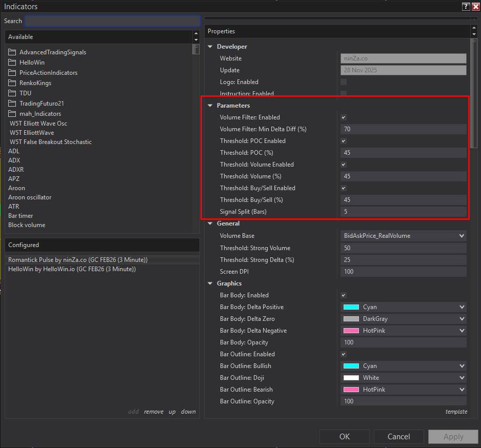Click the Cyan swatch for Delta Positive
The image size is (481, 448).
(351, 307)
